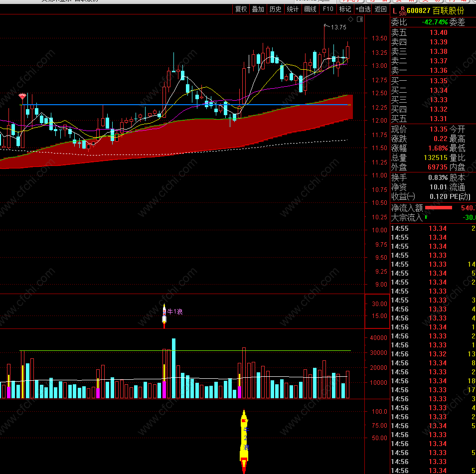Click the 牛1浪 rocket signal marker
This screenshot has height=474, width=476.
[x=164, y=316]
